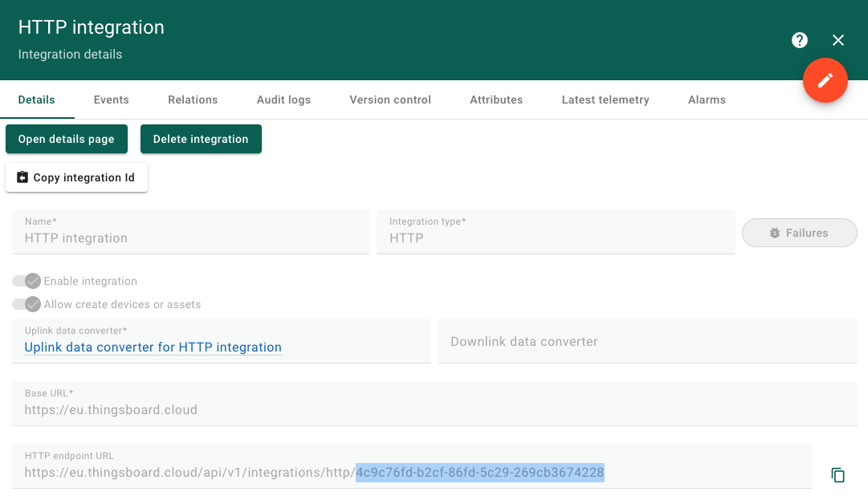Open the Relations tab

[193, 100]
